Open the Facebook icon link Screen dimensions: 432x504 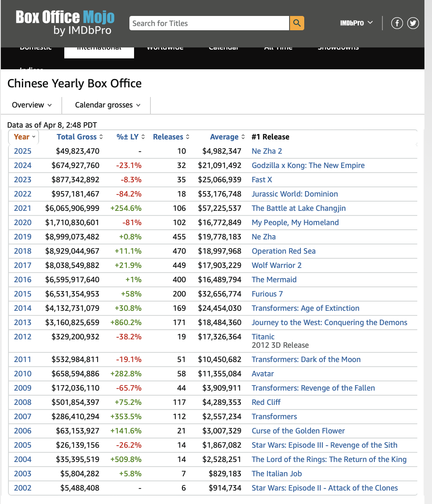click(x=397, y=23)
